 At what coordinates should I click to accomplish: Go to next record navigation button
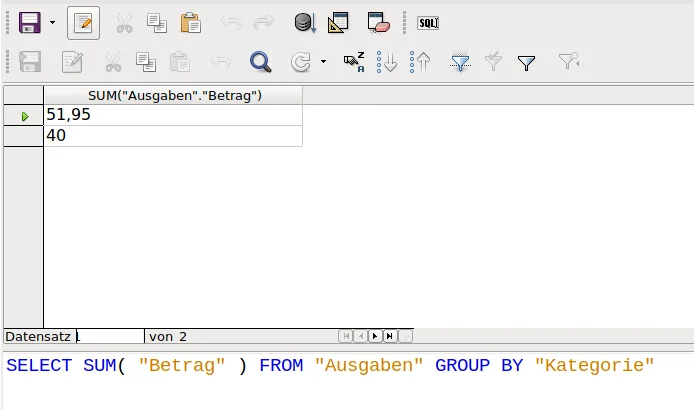point(375,336)
